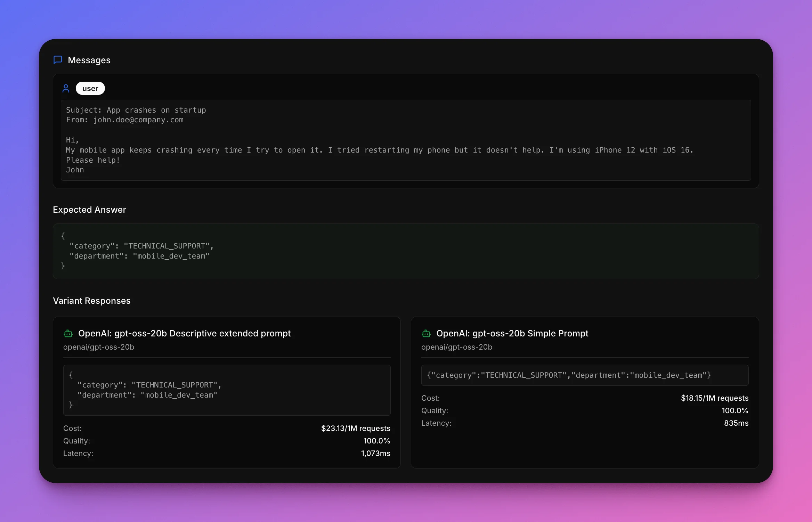The height and width of the screenshot is (522, 812).
Task: Click the Messages chat bubble icon
Action: [x=58, y=60]
